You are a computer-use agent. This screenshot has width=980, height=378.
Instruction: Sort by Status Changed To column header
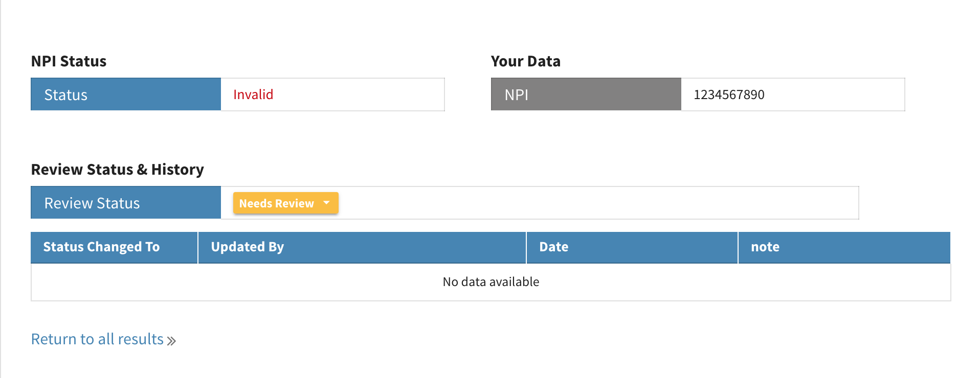pyautogui.click(x=101, y=247)
